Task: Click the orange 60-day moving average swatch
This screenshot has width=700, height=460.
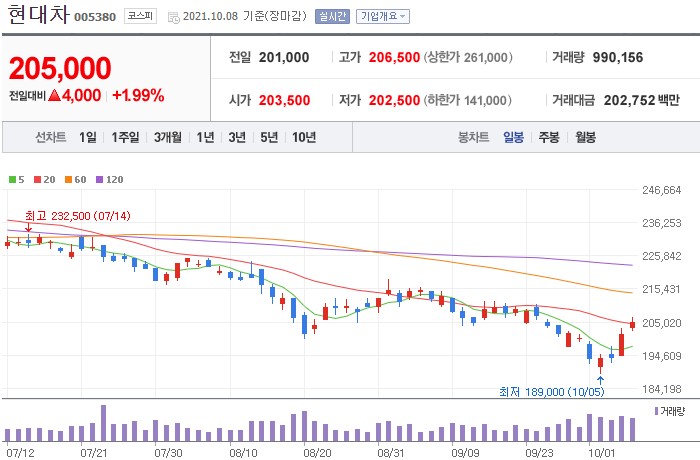Action: click(68, 180)
